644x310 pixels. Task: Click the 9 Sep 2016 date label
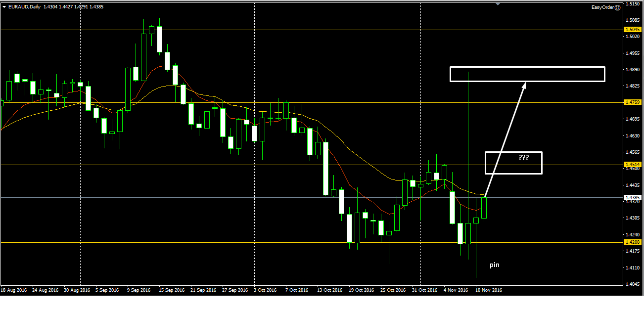139,290
